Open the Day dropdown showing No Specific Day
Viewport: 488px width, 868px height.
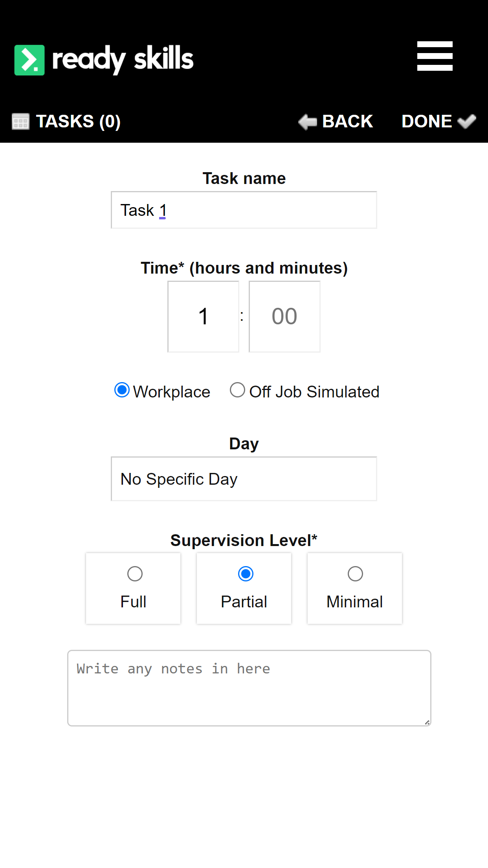pos(244,479)
